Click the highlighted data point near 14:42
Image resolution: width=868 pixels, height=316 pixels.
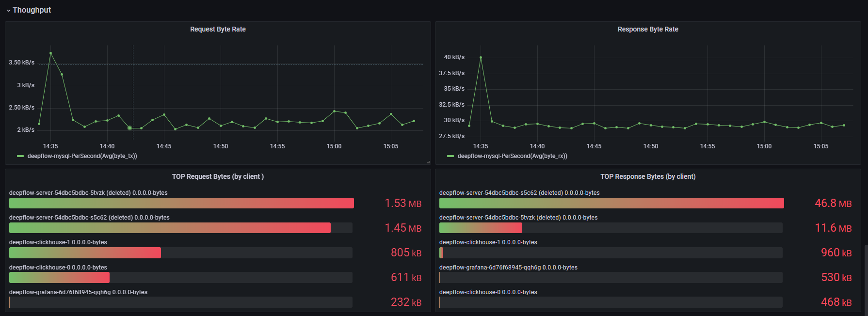(129, 128)
